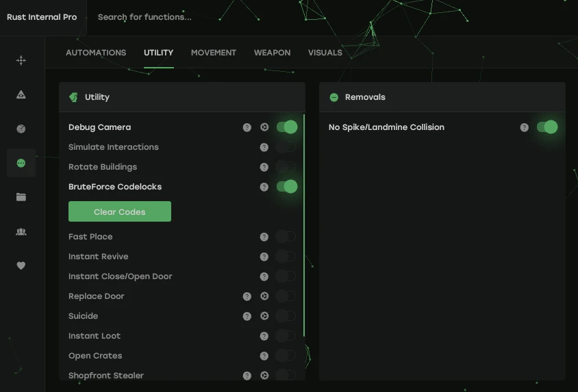Open Debug Camera settings gear

(x=264, y=127)
